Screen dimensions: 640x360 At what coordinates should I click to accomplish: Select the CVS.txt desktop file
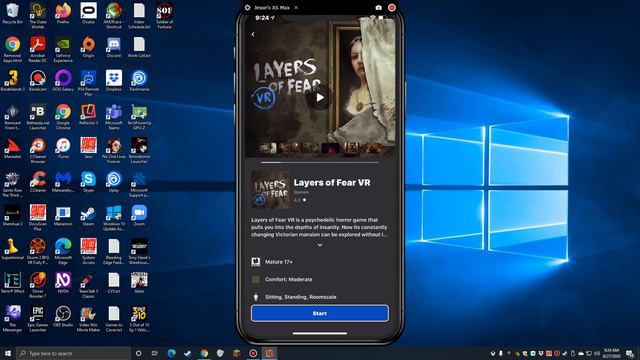point(113,283)
